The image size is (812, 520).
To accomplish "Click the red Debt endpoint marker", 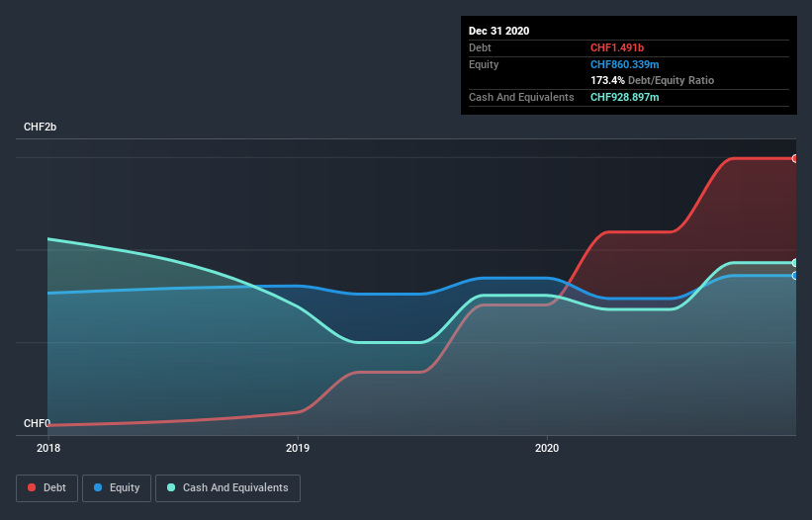I will pyautogui.click(x=795, y=159).
